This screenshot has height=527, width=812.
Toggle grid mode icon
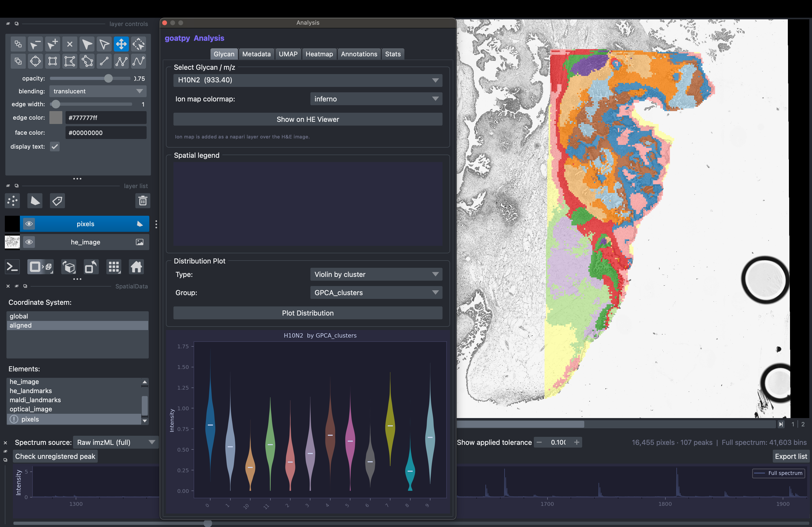(114, 267)
